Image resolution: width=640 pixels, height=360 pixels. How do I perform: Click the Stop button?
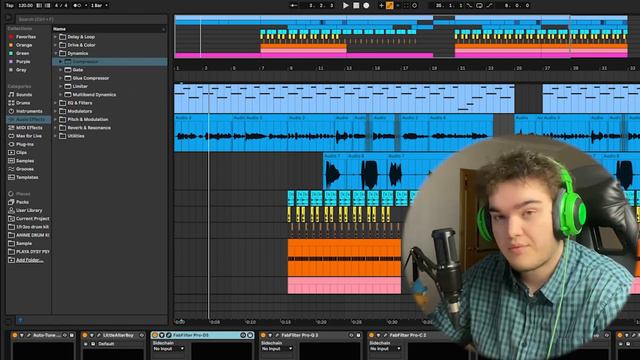click(x=356, y=5)
